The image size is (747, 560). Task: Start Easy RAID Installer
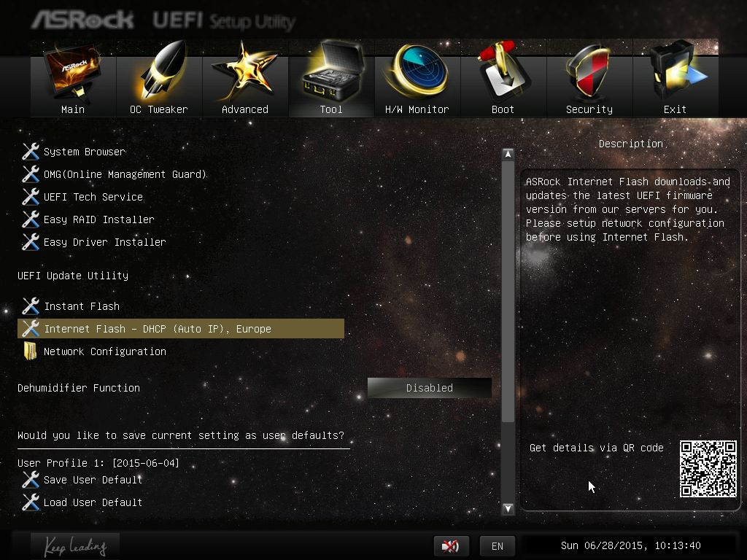coord(98,219)
